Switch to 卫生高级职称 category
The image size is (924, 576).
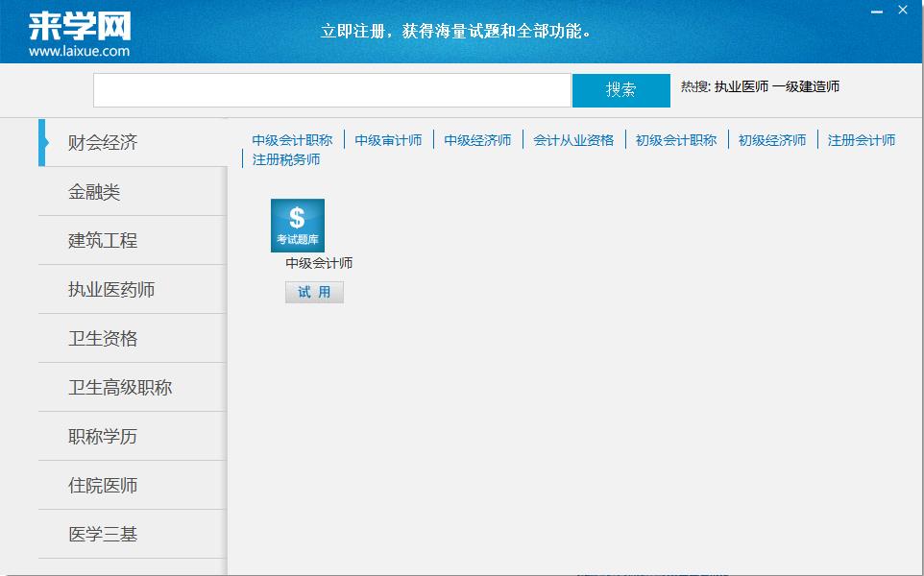(134, 387)
